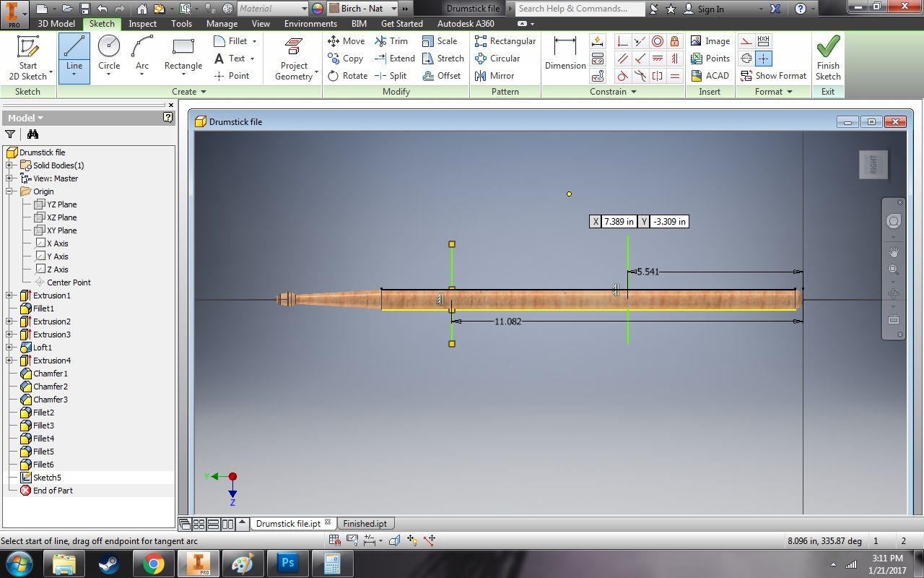Click Finish Sketch to exit
This screenshot has width=924, height=578.
[828, 57]
